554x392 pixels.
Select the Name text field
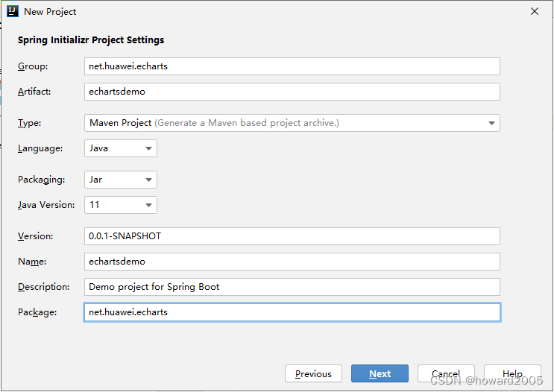[x=292, y=262]
